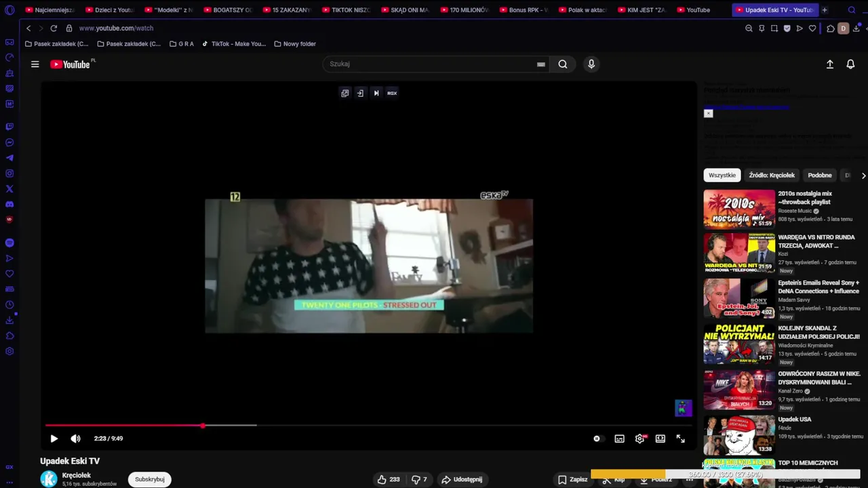Click pop-out video icon above player
Viewport: 868px width, 488px height.
pos(345,93)
